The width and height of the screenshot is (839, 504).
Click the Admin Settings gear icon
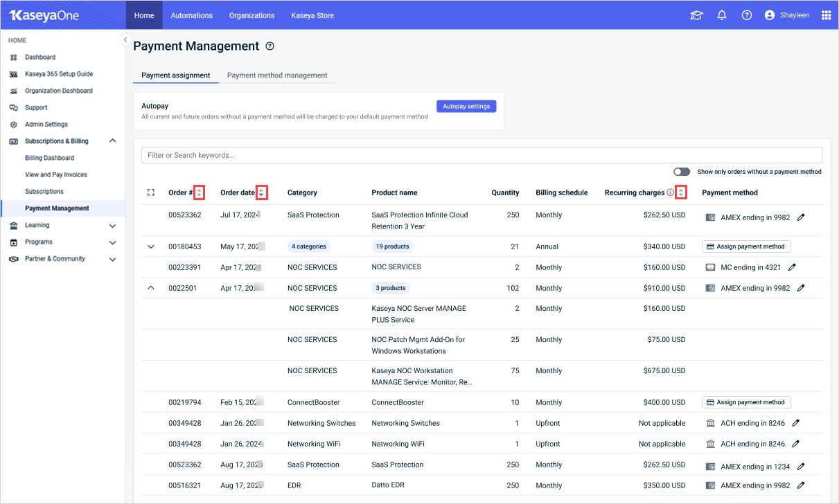pos(13,125)
